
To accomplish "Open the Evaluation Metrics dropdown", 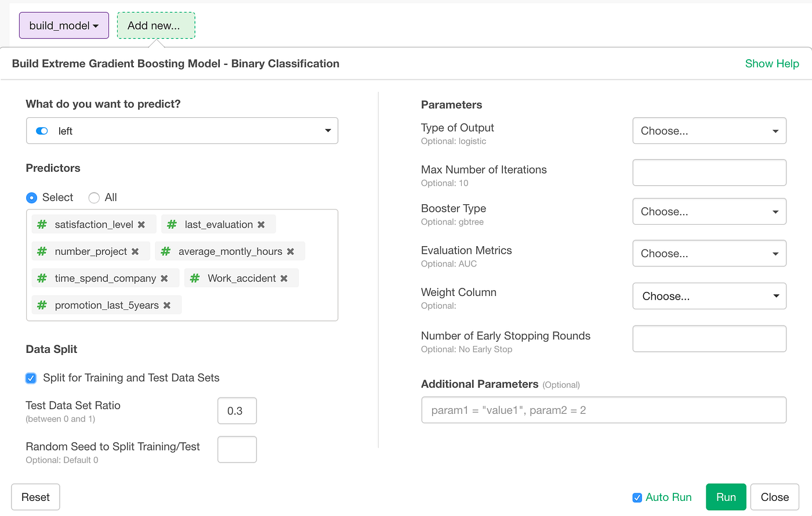I will click(709, 253).
